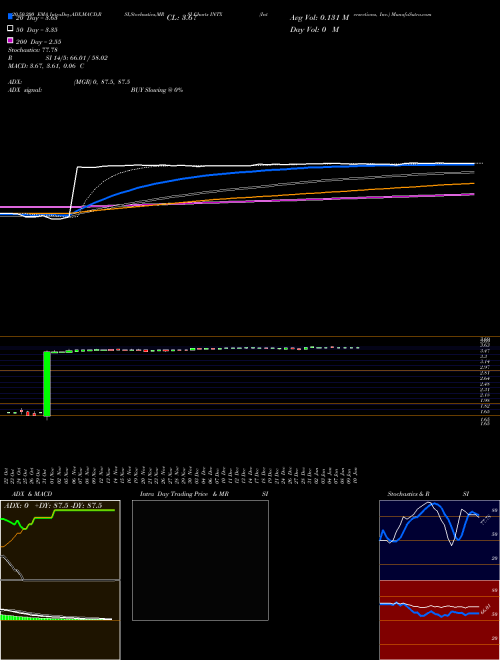500x660 pixels.
Task: Click the large green candlestick bar
Action: [47, 383]
